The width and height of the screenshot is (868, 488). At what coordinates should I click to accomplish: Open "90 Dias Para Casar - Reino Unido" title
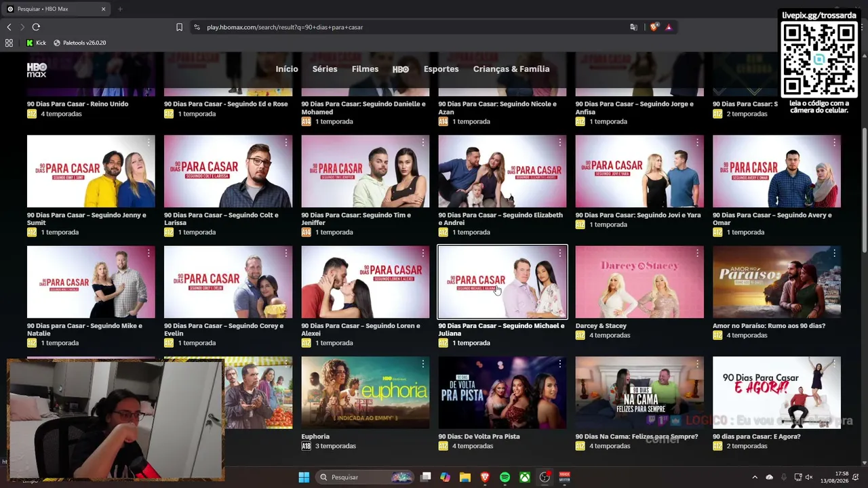pos(77,104)
